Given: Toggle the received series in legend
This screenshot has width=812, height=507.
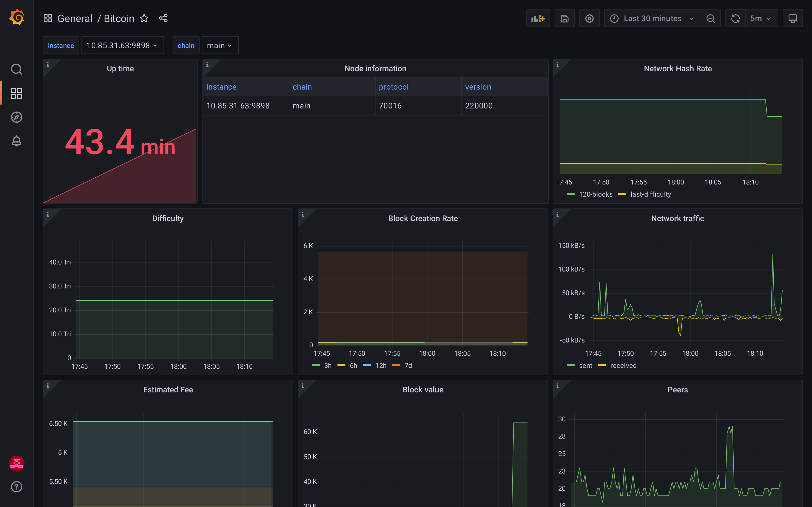Looking at the screenshot, I should (623, 366).
